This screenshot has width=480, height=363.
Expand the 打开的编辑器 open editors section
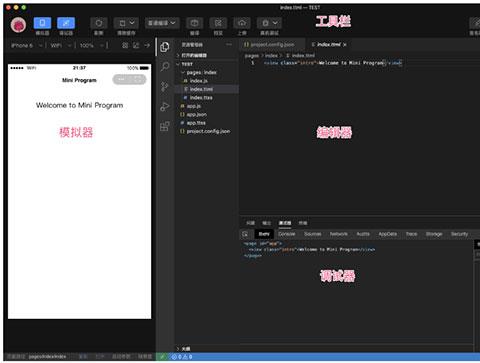pyautogui.click(x=207, y=55)
